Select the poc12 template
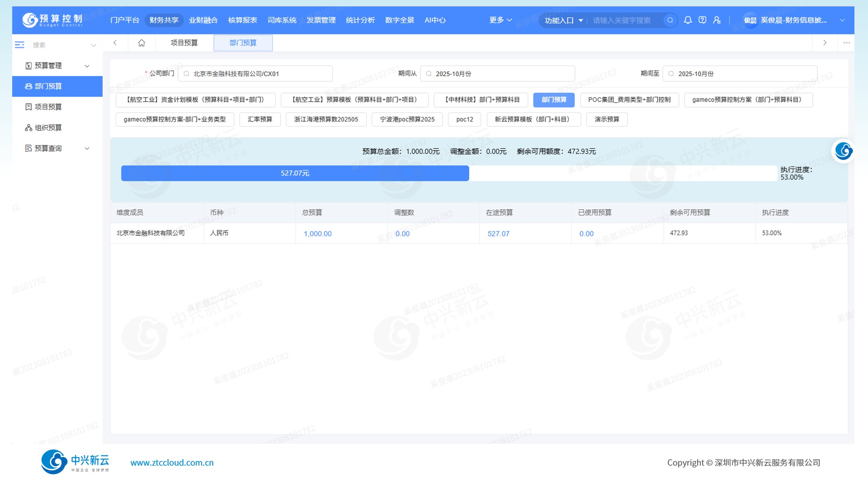The image size is (868, 488). pyautogui.click(x=464, y=119)
